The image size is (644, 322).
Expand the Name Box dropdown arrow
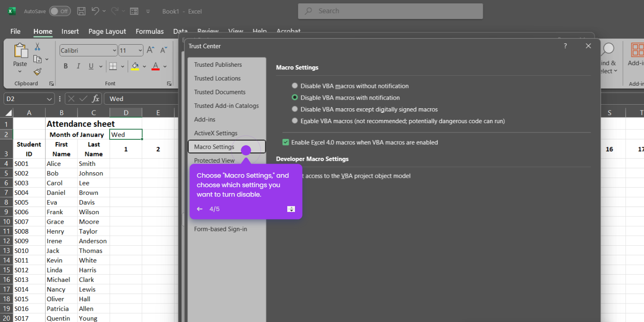tap(49, 99)
